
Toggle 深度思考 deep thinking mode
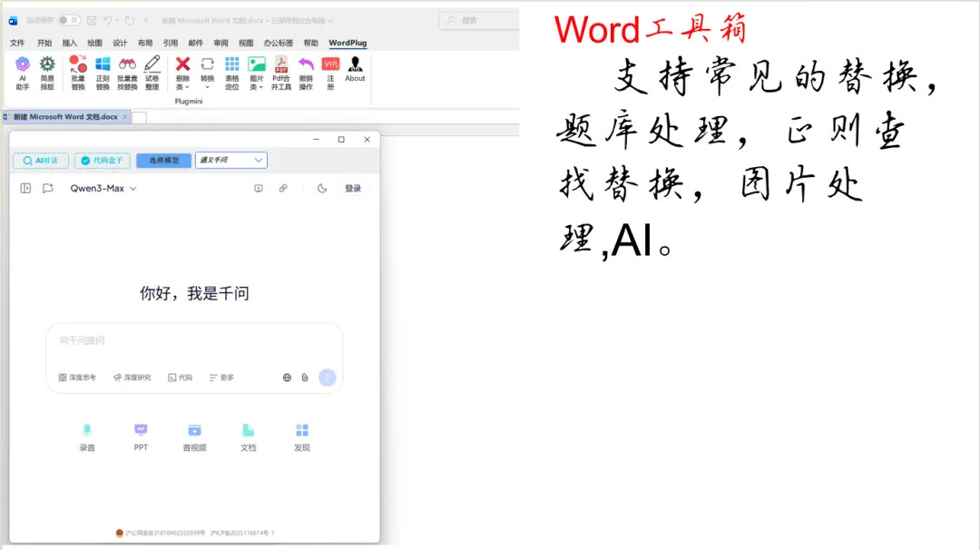click(77, 378)
